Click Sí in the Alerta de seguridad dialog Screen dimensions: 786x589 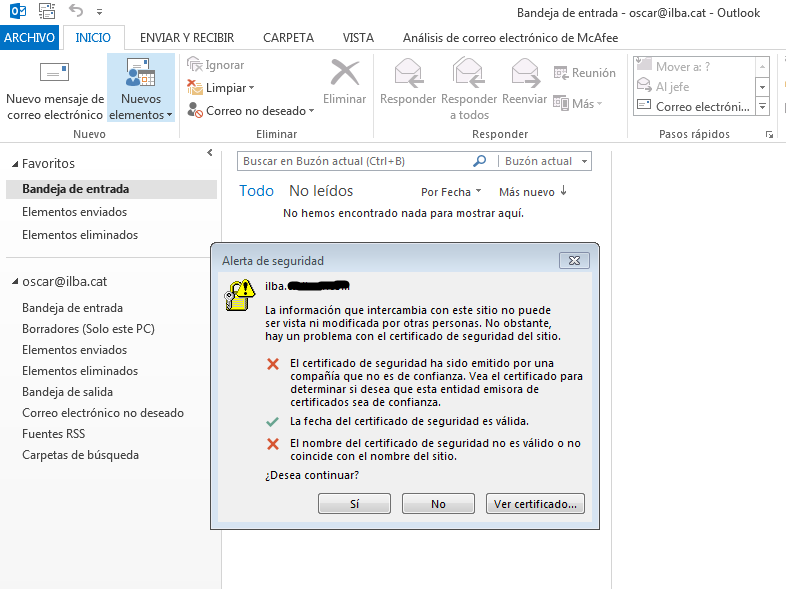pos(354,504)
